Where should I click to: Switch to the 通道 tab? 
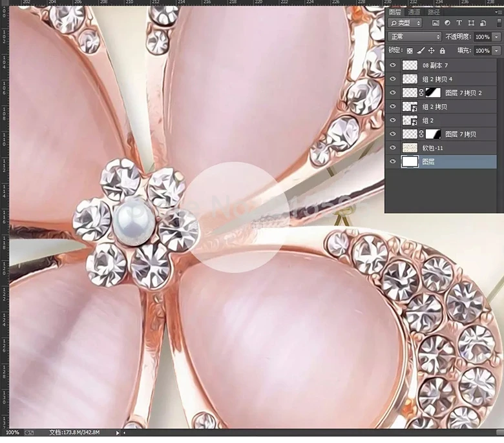pyautogui.click(x=414, y=12)
